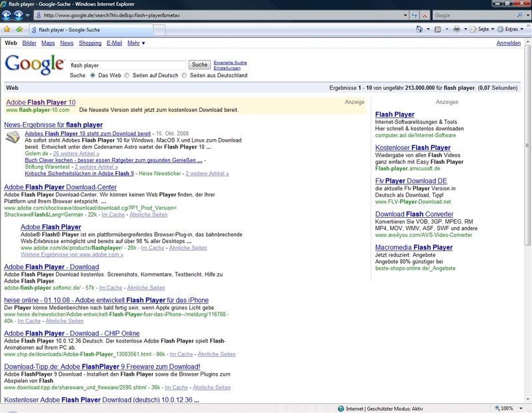Open Erweiterte Suche link
This screenshot has width=532, height=413.
pyautogui.click(x=230, y=63)
